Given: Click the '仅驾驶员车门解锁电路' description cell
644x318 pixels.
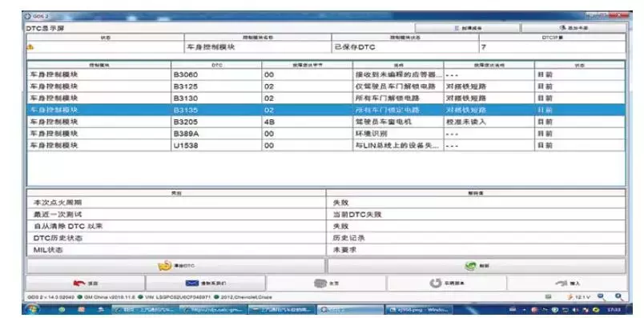Looking at the screenshot, I should click(x=398, y=87).
